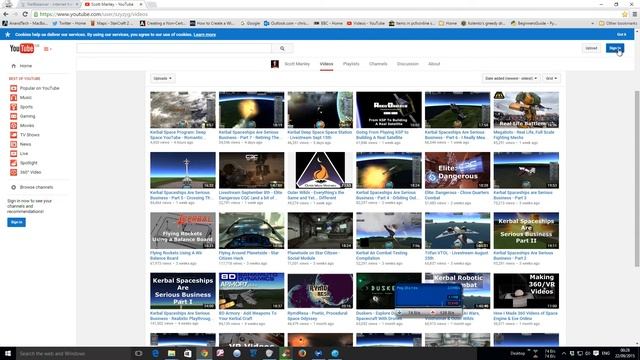
Task: Open Windows Start menu
Action: tap(8, 353)
